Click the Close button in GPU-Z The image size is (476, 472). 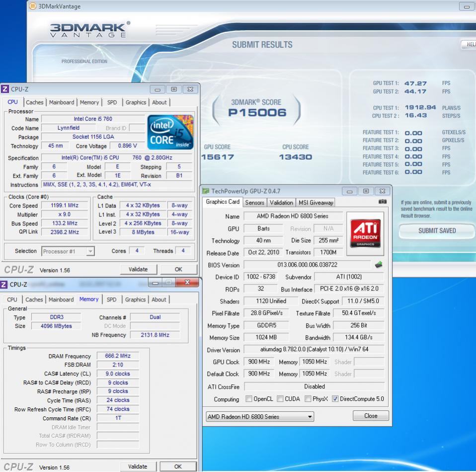coord(371,416)
